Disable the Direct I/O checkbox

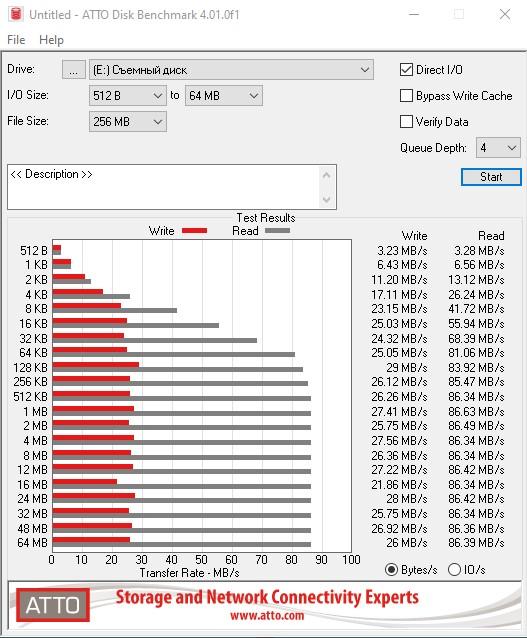tap(407, 70)
